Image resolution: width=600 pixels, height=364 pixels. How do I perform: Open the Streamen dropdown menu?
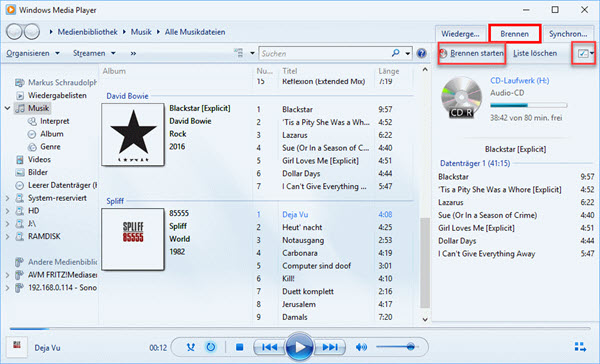pos(94,53)
